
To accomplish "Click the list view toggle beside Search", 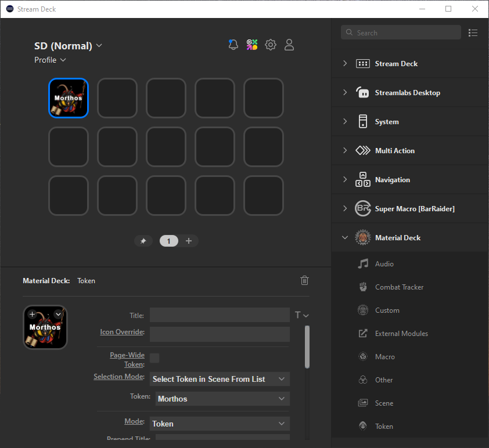I will 473,32.
